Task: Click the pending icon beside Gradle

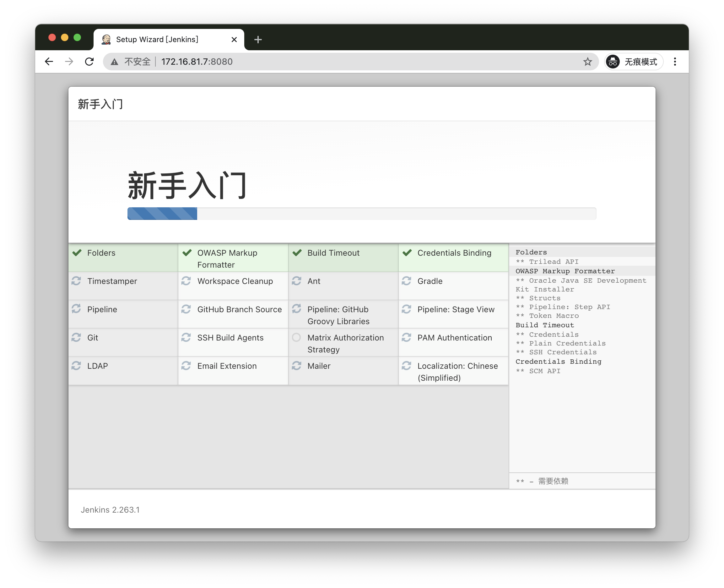Action: coord(406,281)
